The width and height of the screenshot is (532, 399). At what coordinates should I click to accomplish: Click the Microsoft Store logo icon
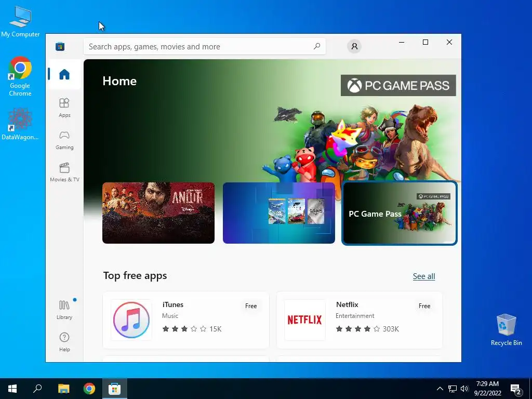tap(60, 46)
